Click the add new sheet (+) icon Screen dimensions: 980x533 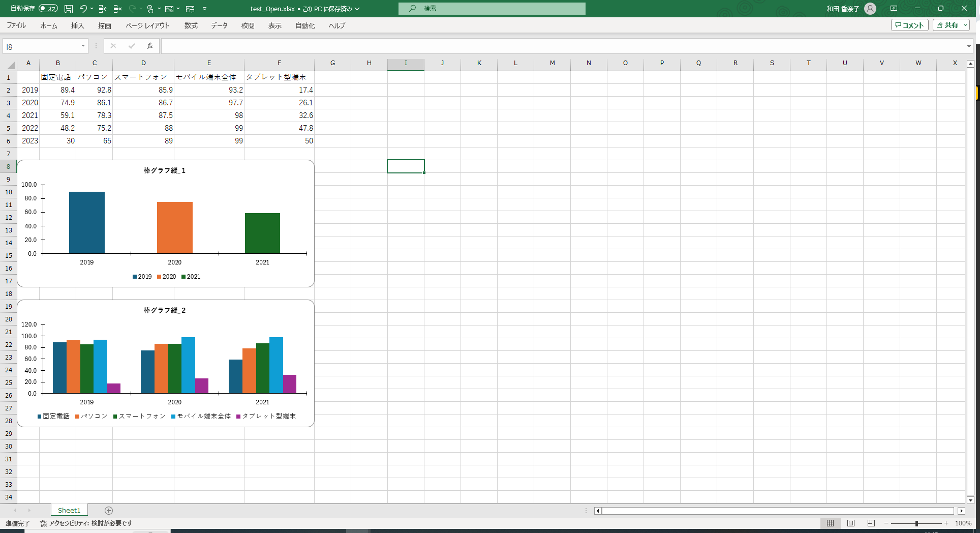109,510
